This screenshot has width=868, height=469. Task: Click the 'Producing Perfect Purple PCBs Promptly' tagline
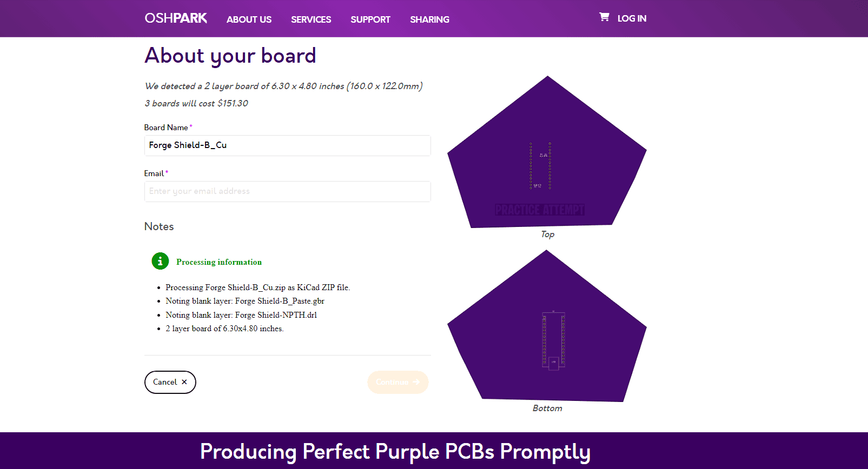point(395,452)
